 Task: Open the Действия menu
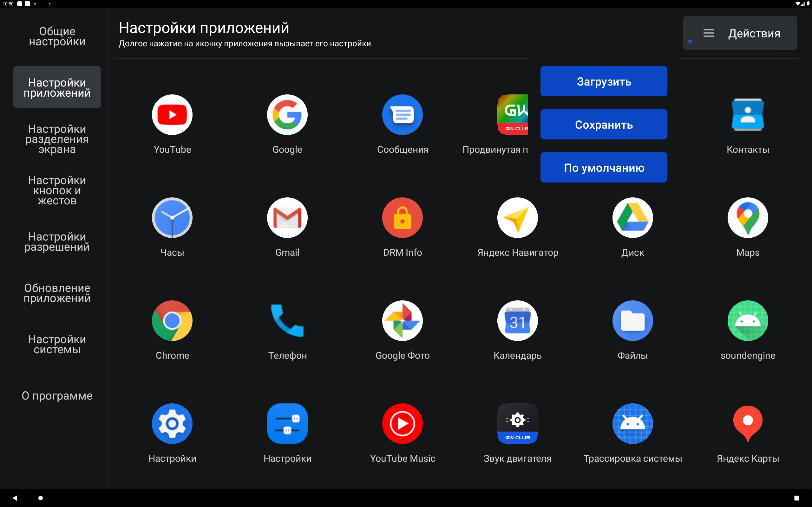[740, 33]
